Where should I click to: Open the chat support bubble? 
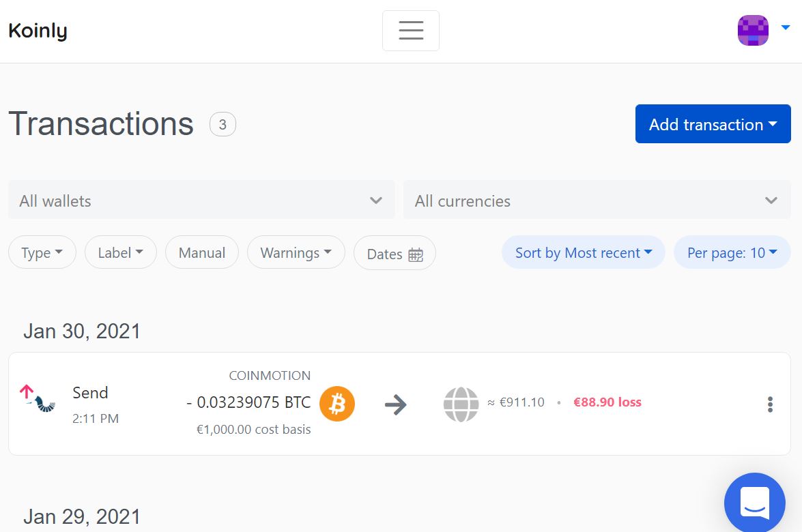(754, 502)
